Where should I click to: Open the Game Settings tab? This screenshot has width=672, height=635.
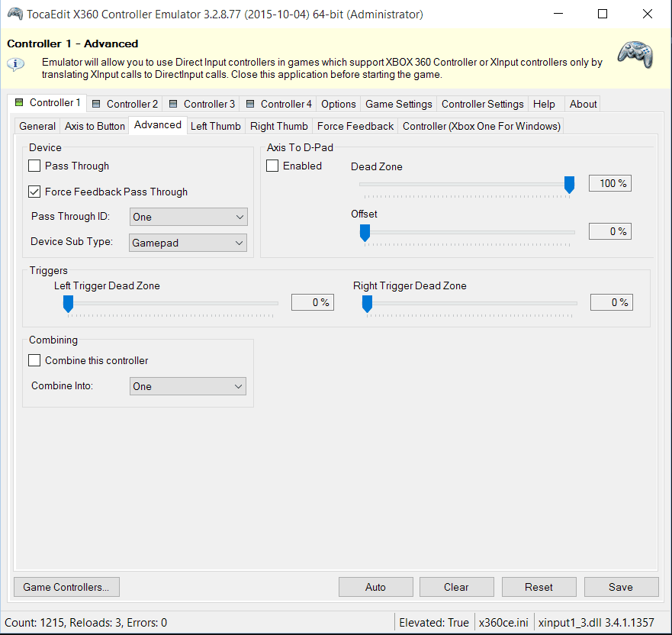pos(399,105)
